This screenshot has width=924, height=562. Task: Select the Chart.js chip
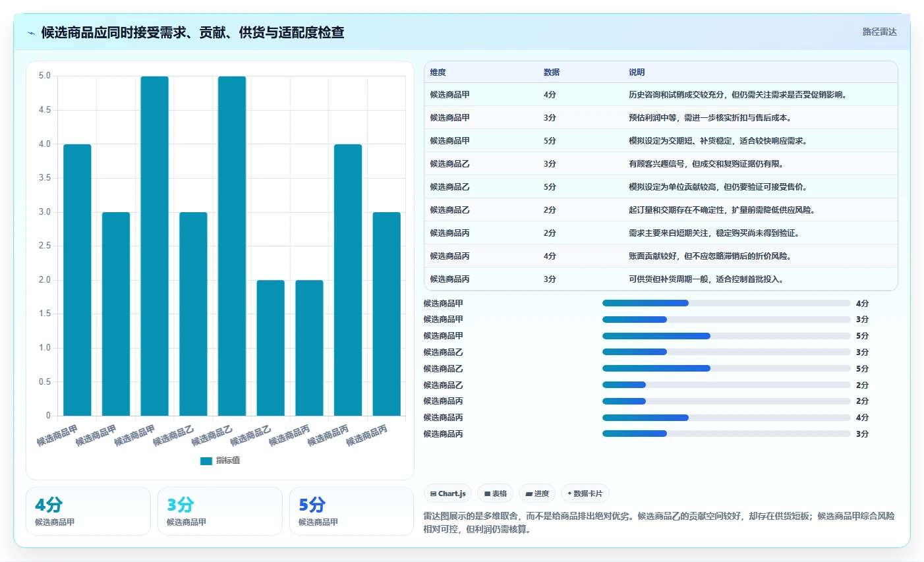coord(448,493)
